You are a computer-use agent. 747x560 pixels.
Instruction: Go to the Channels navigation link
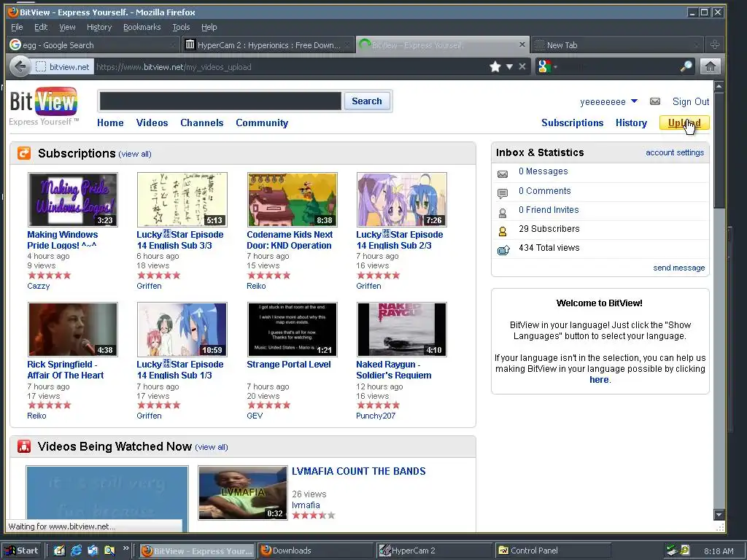pos(202,122)
